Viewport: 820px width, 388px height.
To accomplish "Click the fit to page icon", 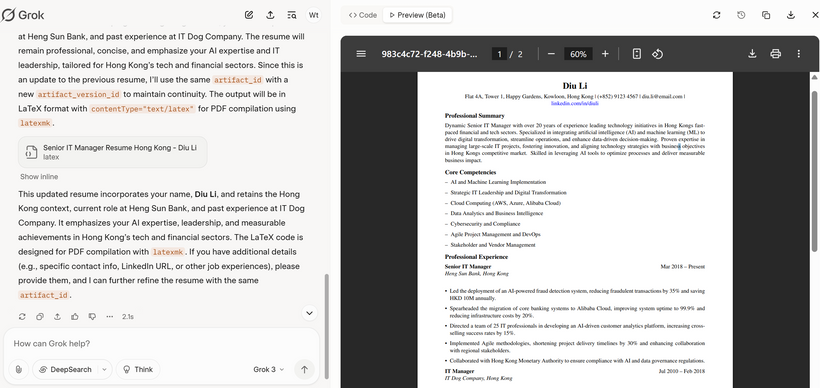I will click(636, 54).
